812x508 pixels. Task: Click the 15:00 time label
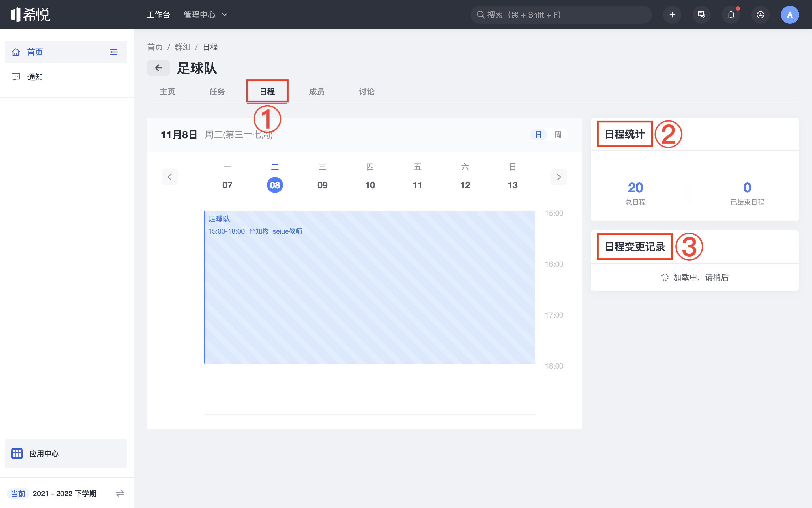point(554,213)
